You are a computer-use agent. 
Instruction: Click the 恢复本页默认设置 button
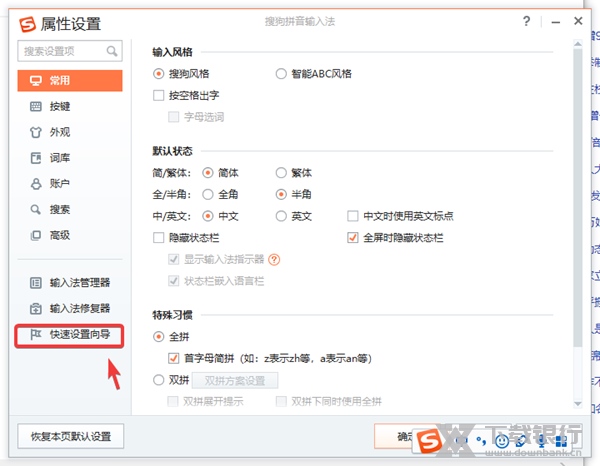(70, 437)
